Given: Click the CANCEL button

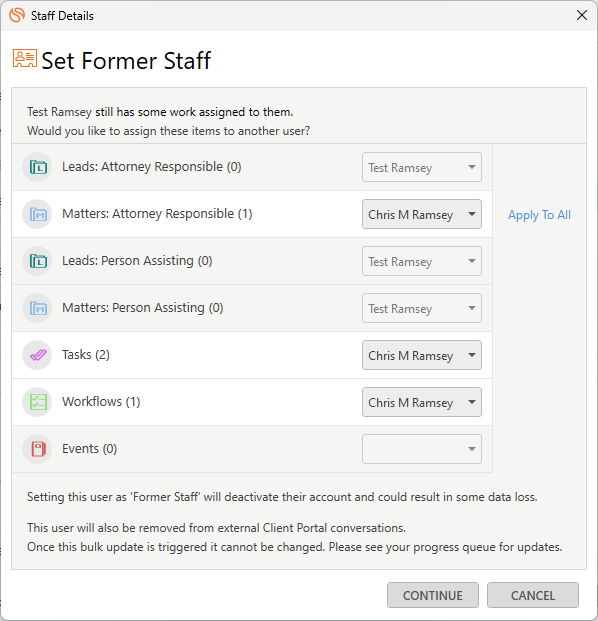Looking at the screenshot, I should pos(533,595).
